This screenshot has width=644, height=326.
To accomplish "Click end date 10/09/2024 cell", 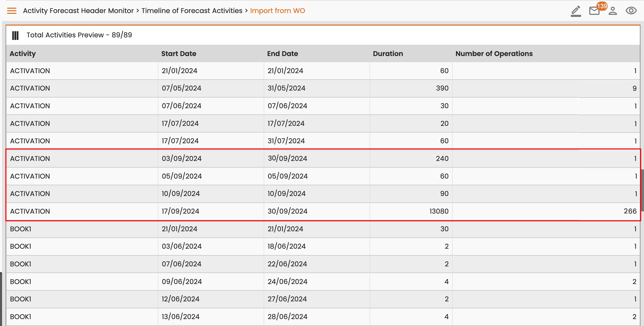I will pos(317,194).
